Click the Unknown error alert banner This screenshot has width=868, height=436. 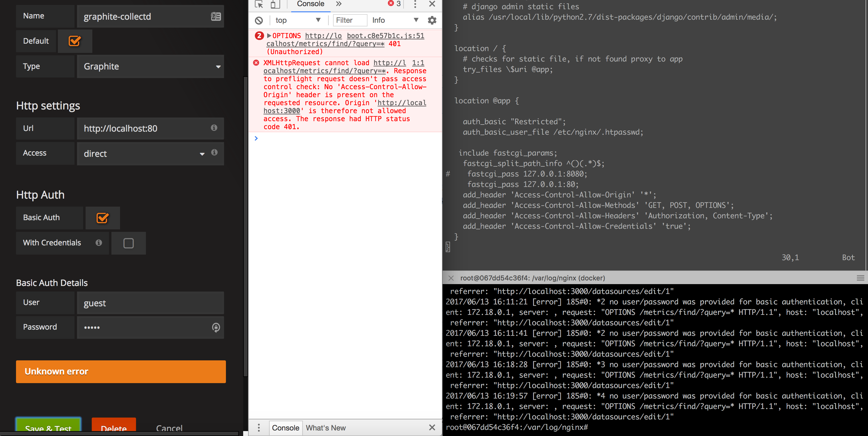tap(121, 372)
